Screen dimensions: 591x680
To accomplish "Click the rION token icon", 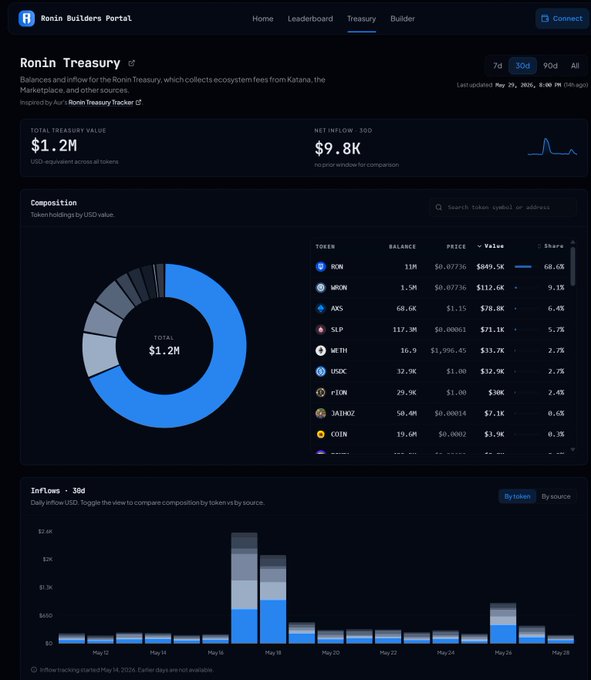I will click(320, 392).
